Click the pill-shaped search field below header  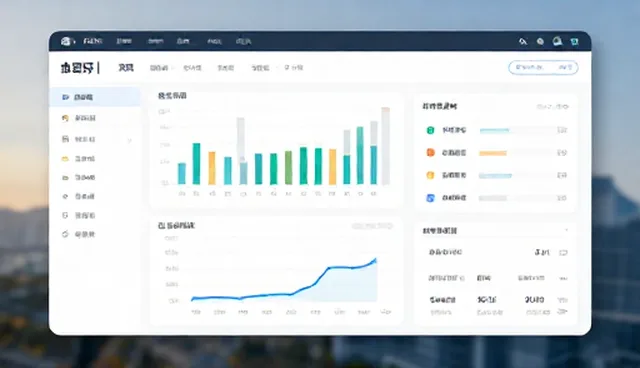[543, 67]
